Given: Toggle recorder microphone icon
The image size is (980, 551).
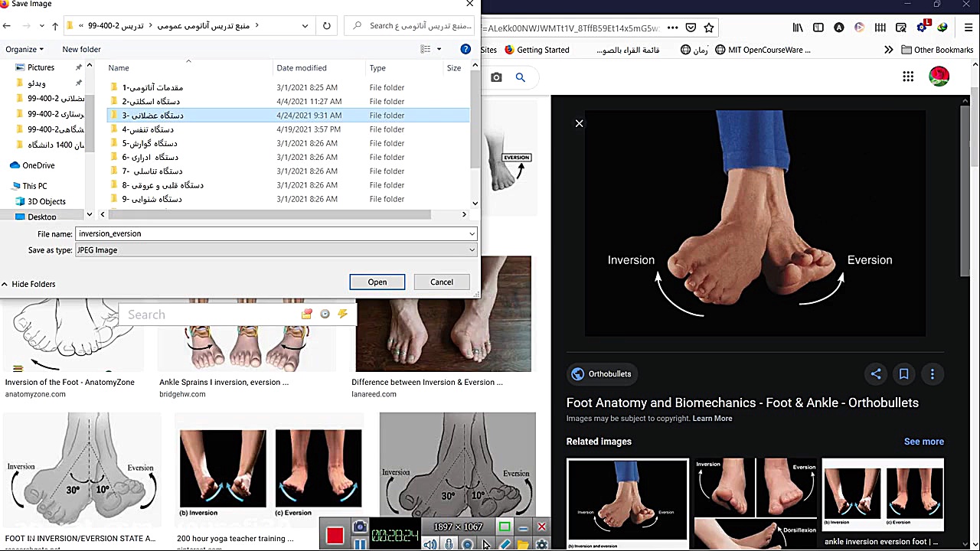Looking at the screenshot, I should [x=449, y=544].
